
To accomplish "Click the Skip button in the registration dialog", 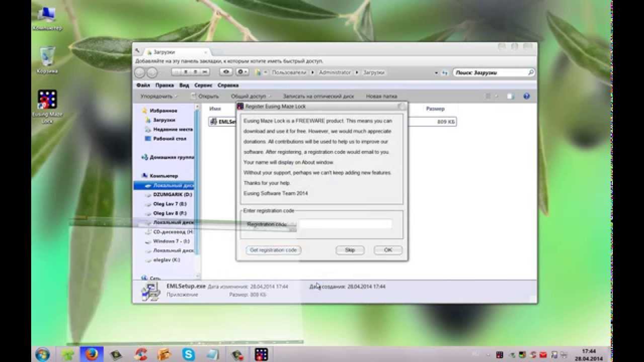I will [x=350, y=250].
